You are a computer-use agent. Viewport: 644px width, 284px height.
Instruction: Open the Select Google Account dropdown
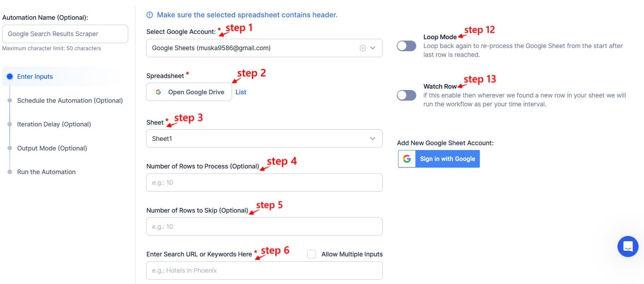372,48
